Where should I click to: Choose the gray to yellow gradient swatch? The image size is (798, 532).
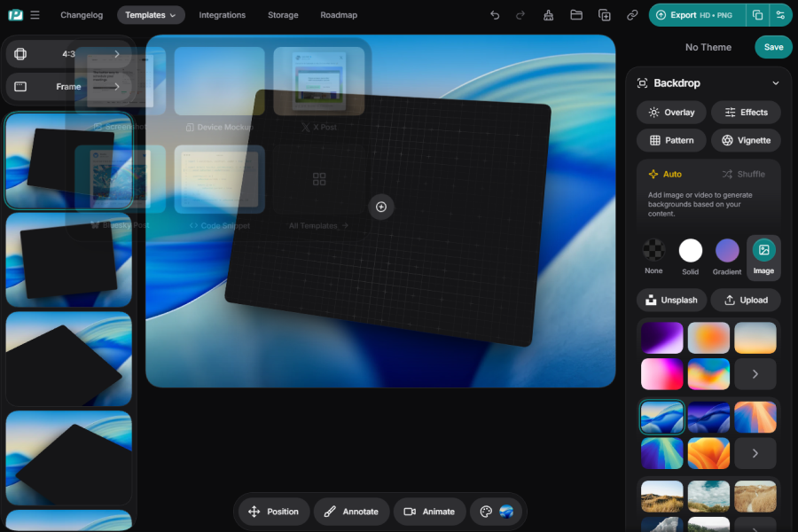[755, 338]
